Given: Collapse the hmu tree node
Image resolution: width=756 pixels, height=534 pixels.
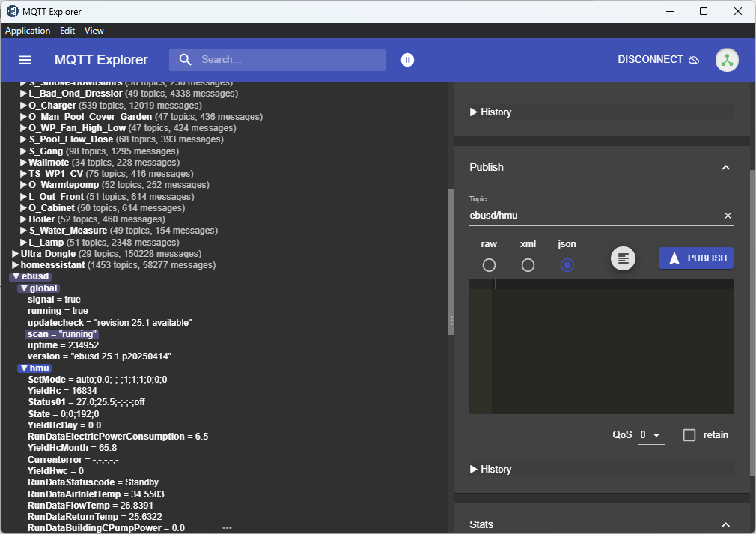Looking at the screenshot, I should coord(24,368).
